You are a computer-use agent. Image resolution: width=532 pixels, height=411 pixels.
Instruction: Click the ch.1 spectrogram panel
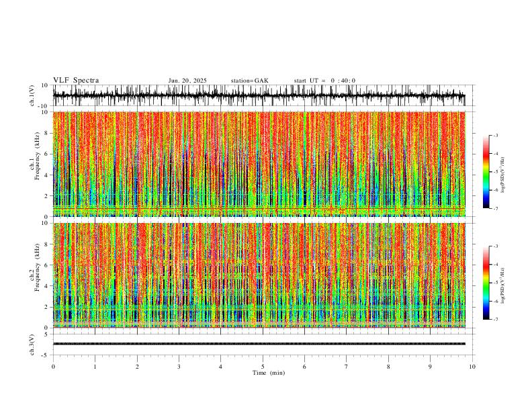(x=259, y=164)
